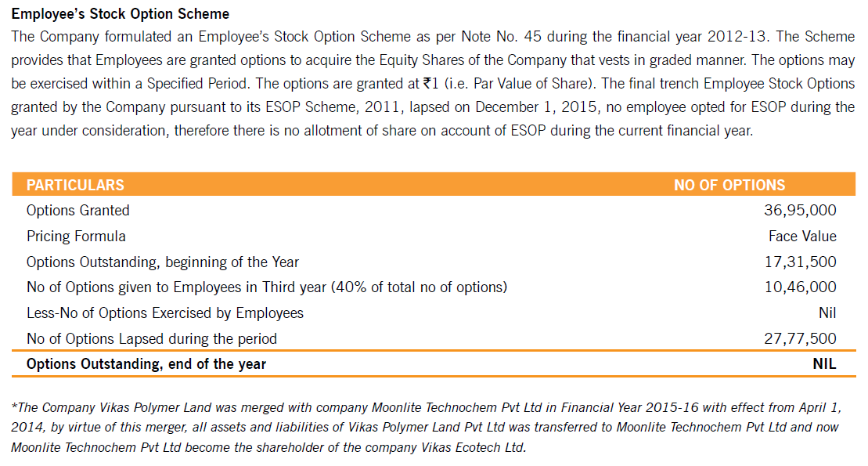Click the 10,46,000 value
Viewport: 868px width, 466px height.
[800, 287]
